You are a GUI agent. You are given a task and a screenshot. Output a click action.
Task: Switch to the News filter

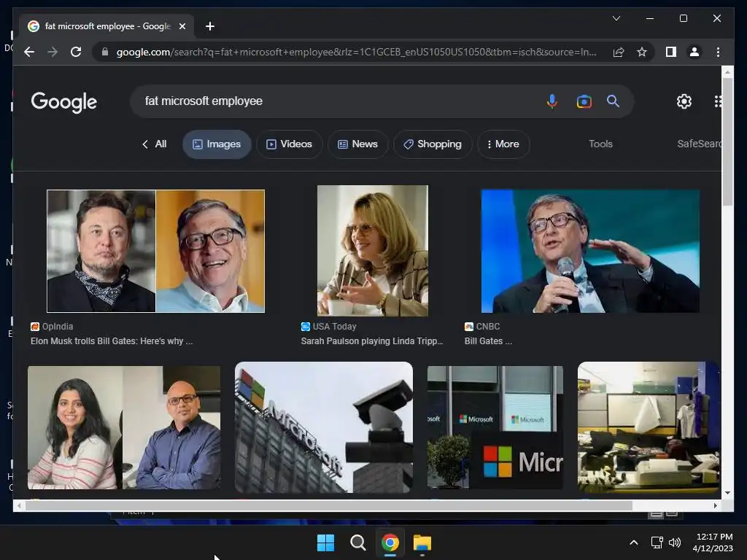point(357,144)
